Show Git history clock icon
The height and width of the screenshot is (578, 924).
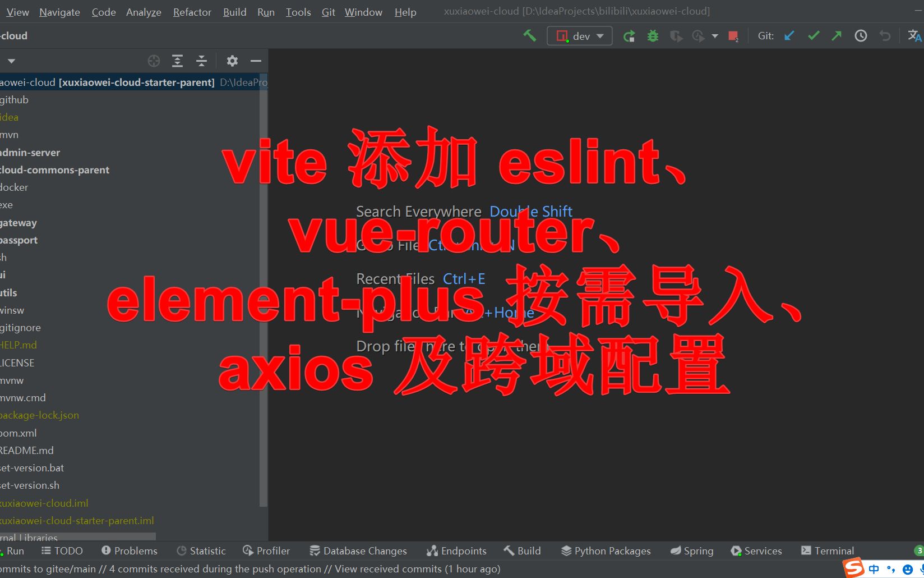tap(861, 36)
